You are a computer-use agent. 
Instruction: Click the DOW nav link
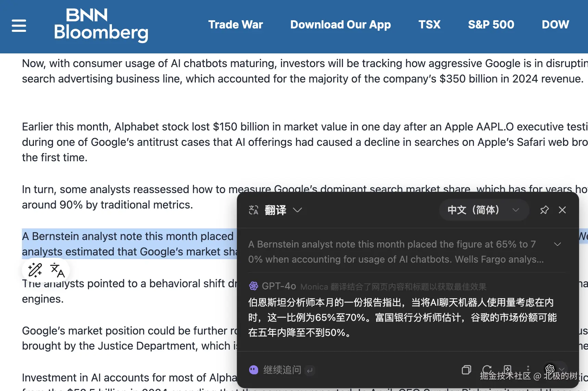555,25
